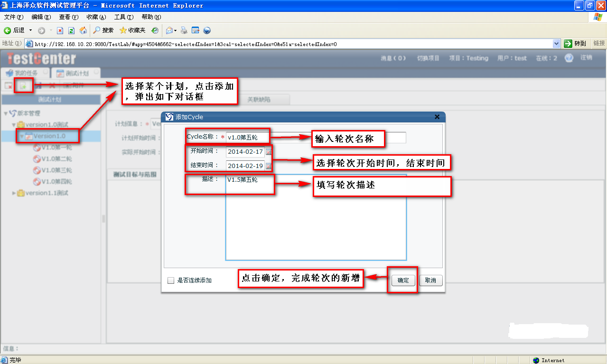The height and width of the screenshot is (364, 607).
Task: Open the 文件(F) menu
Action: coord(14,17)
